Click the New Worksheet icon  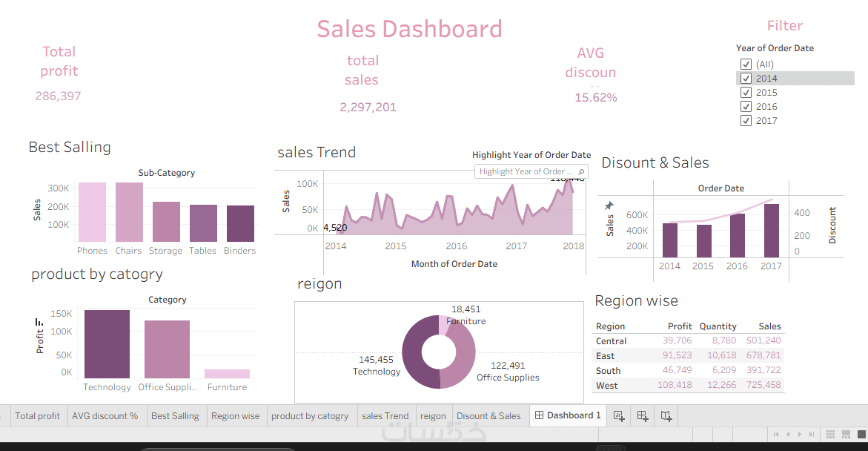tap(618, 416)
